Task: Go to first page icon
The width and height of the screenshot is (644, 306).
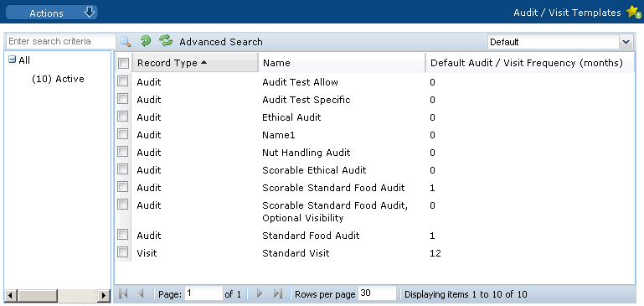Action: (x=123, y=293)
